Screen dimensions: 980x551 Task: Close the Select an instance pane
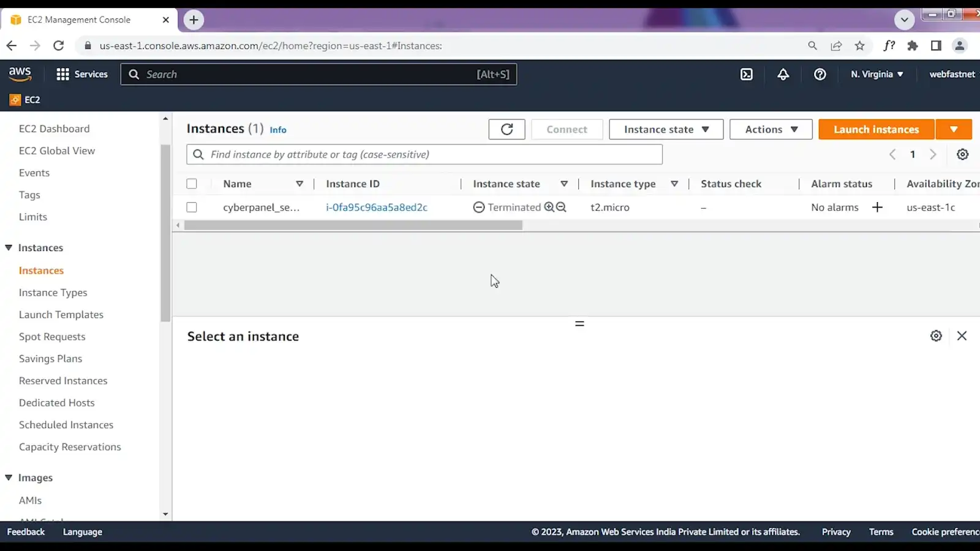(962, 335)
